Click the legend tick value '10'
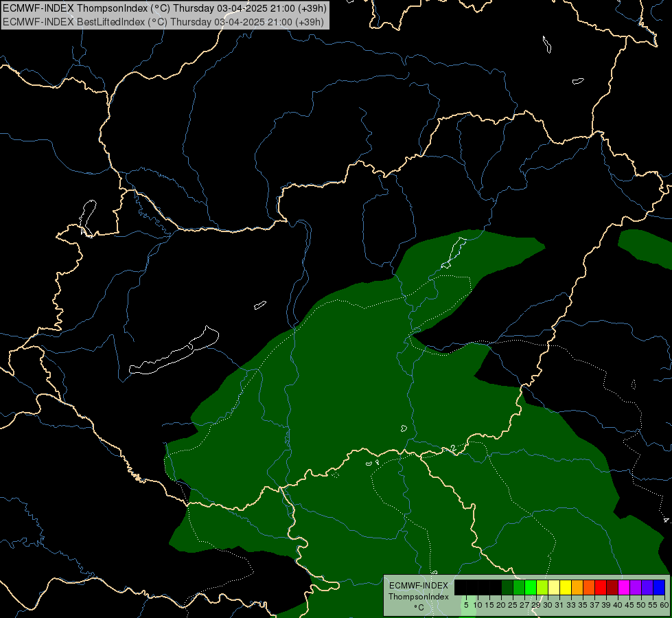This screenshot has height=618, width=672. [x=478, y=605]
